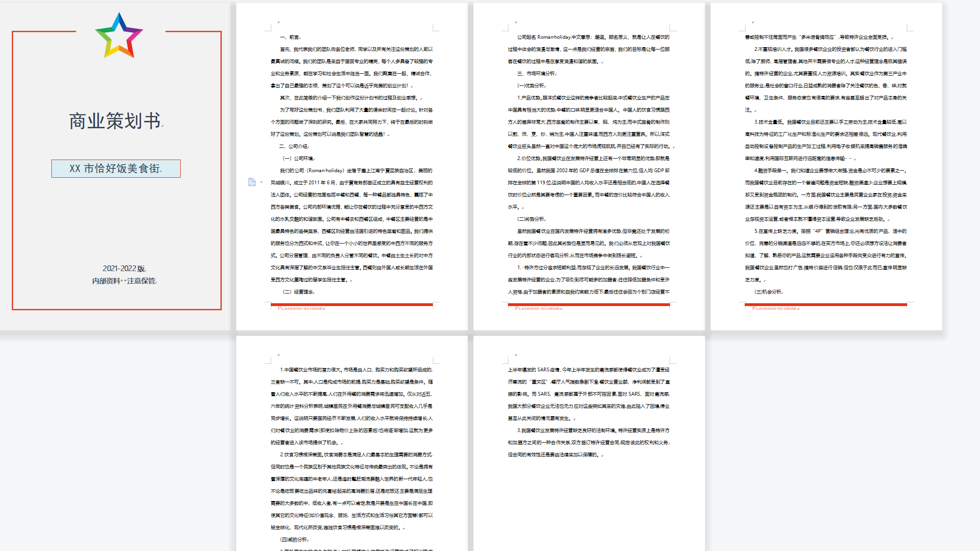
Task: Select the cover title 商业策划书
Action: point(115,121)
